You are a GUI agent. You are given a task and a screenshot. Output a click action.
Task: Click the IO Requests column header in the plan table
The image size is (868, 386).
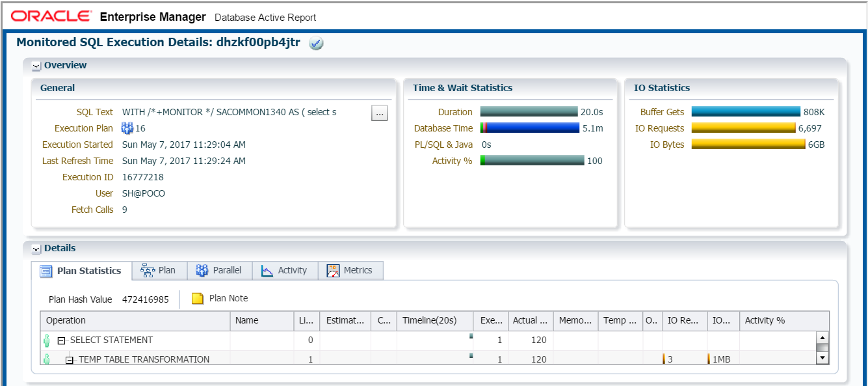685,321
